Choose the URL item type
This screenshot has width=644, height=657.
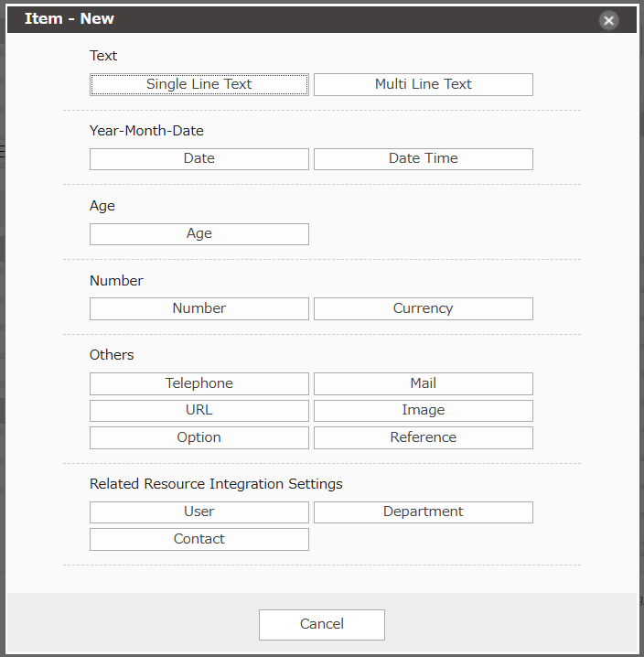point(199,410)
